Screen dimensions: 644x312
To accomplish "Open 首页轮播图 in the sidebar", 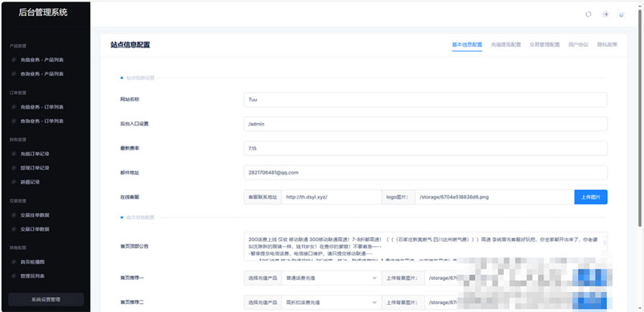I will pos(32,262).
